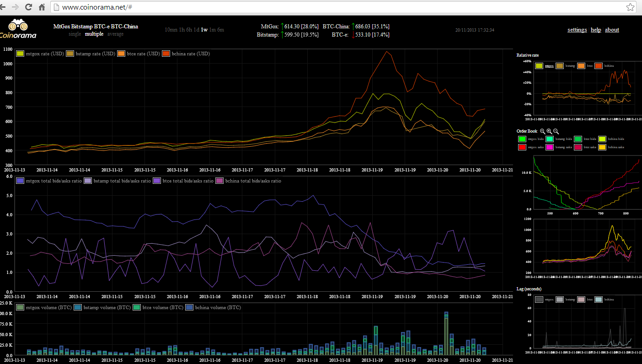Image resolution: width=642 pixels, height=364 pixels.
Task: Switch to single view mode
Action: tap(75, 34)
